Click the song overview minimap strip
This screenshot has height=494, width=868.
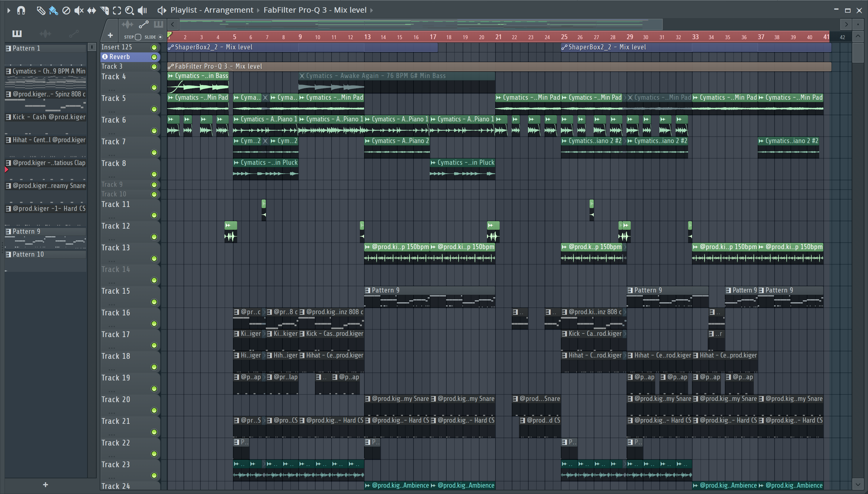point(421,24)
